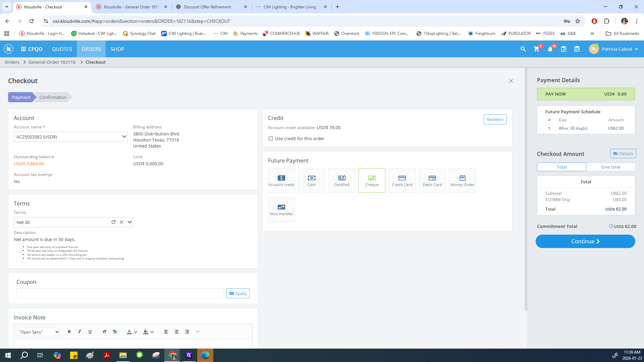Select the Wire transfer payment icon
644x362 pixels.
pos(281,209)
